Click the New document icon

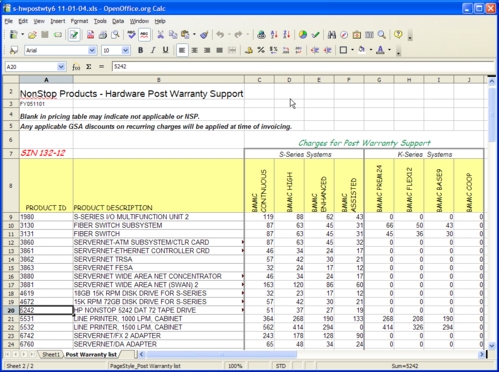point(14,35)
